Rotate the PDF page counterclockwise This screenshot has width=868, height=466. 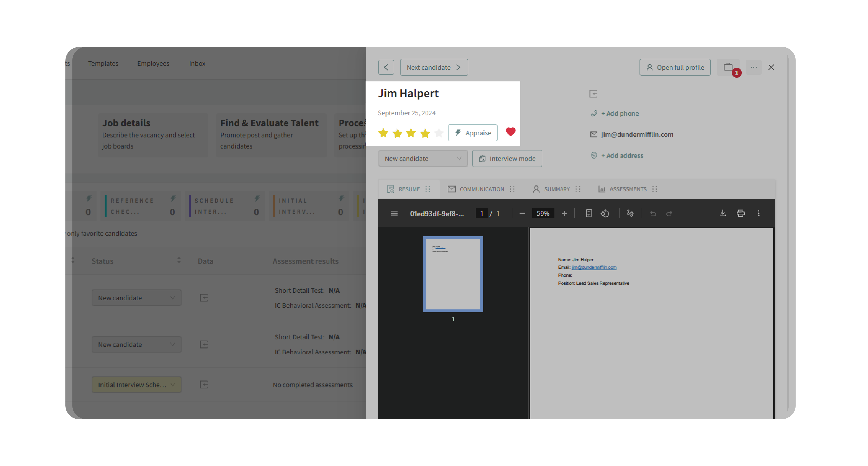(x=605, y=213)
